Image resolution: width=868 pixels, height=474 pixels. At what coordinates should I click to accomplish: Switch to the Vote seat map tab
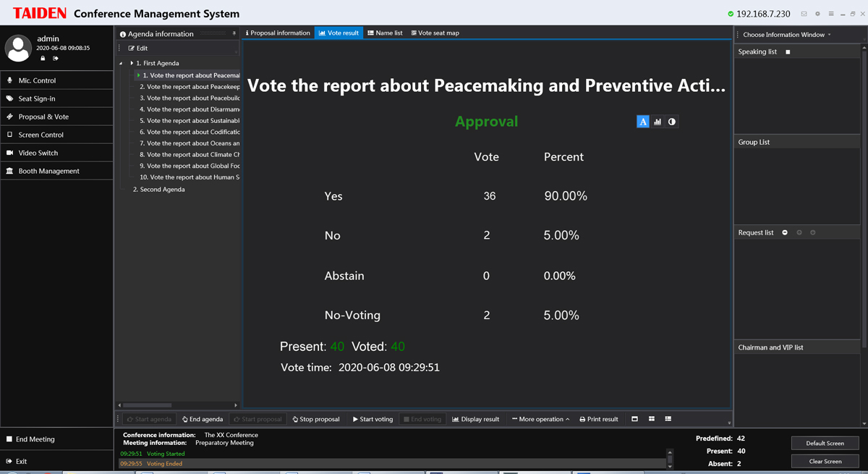[x=435, y=33]
